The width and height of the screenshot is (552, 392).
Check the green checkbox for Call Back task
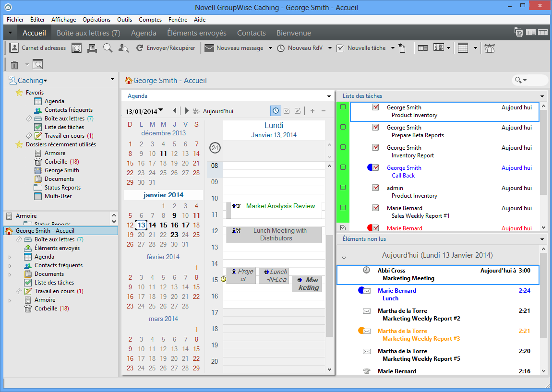[343, 167]
